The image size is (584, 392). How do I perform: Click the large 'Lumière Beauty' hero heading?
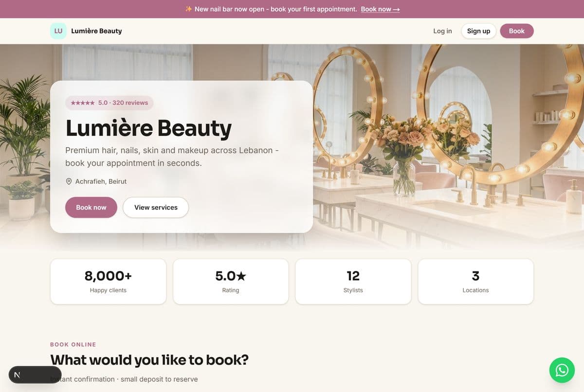pyautogui.click(x=148, y=128)
